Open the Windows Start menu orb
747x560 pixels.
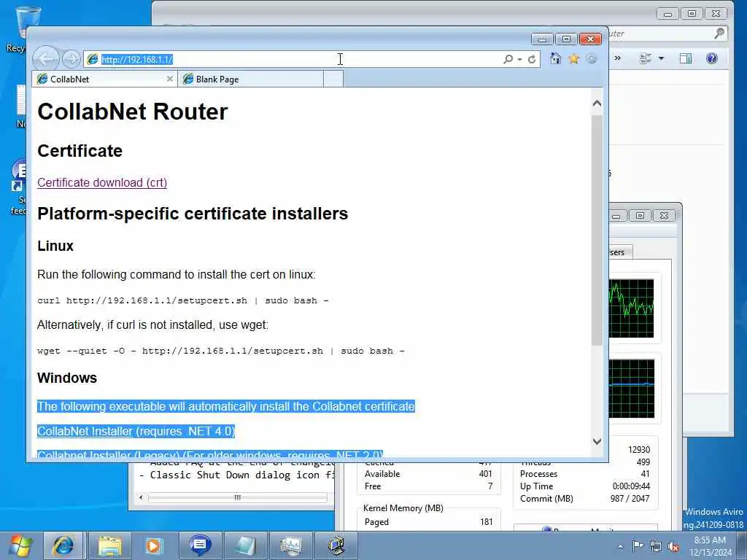coord(20,545)
